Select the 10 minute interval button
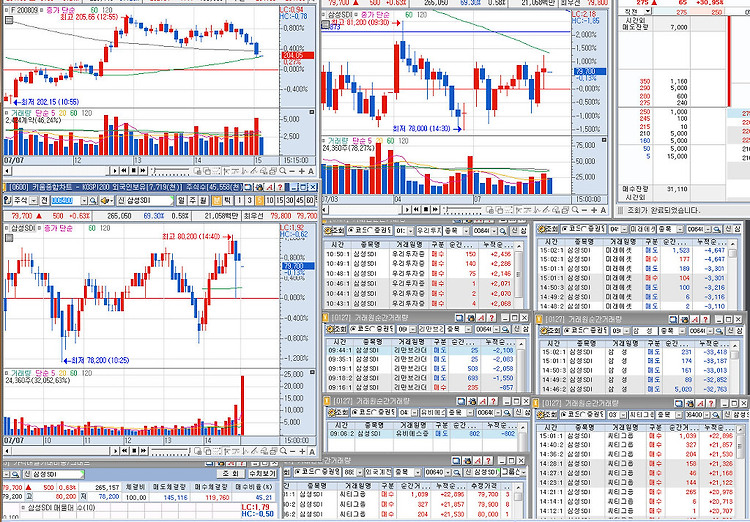 [x=270, y=200]
